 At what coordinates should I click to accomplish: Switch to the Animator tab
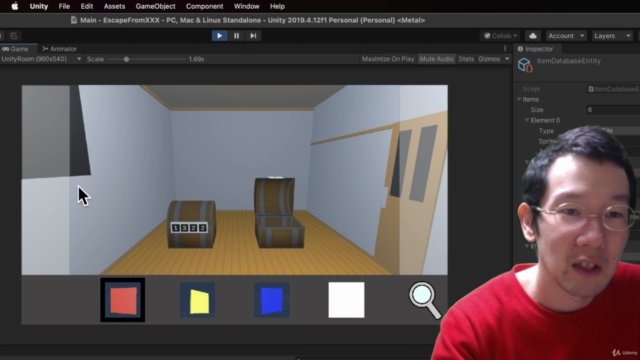coord(60,49)
